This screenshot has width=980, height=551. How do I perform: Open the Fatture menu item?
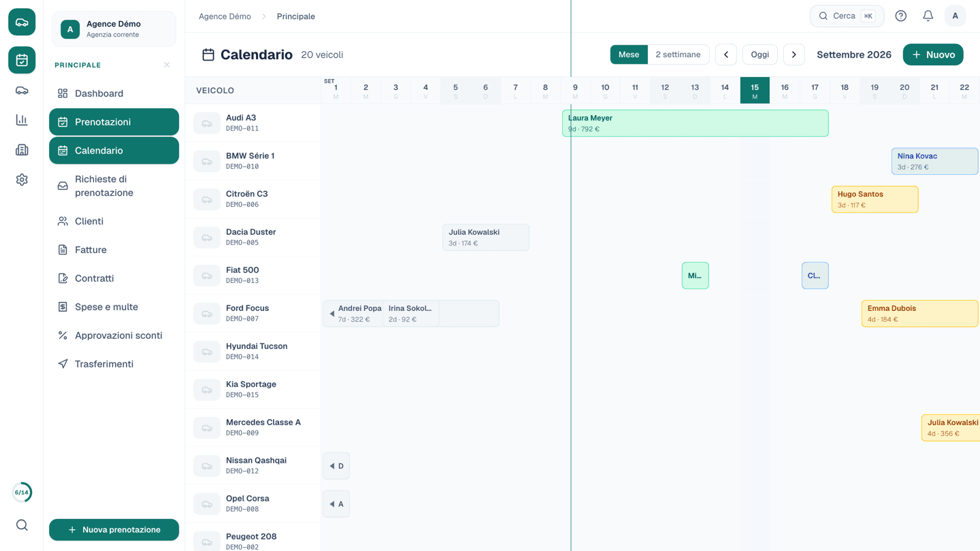pyautogui.click(x=114, y=250)
